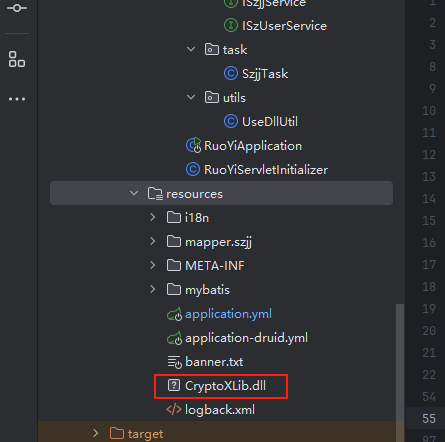Expand the i18n folder
The image size is (445, 442).
(153, 217)
